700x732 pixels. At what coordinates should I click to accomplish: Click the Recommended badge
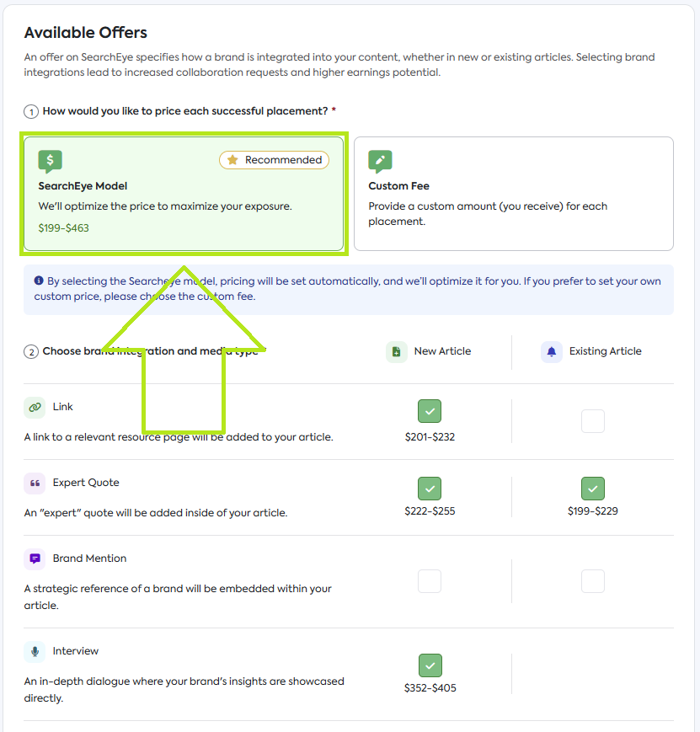(x=275, y=160)
